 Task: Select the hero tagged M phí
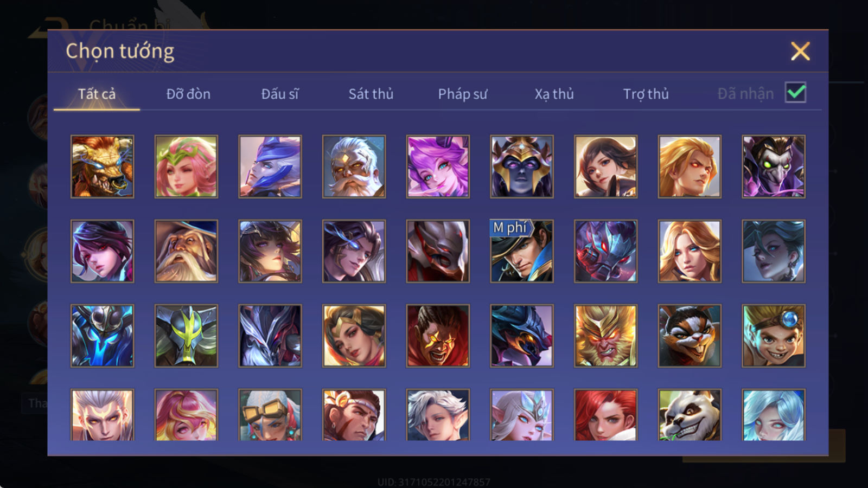pyautogui.click(x=522, y=251)
